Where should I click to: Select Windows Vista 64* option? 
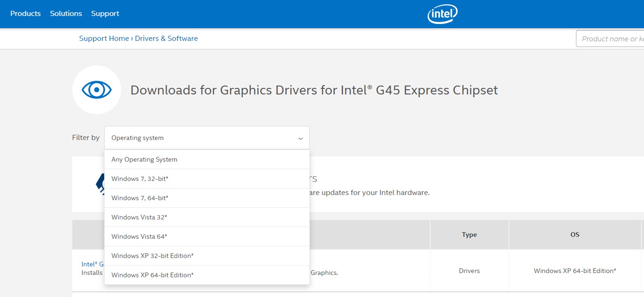pyautogui.click(x=207, y=237)
